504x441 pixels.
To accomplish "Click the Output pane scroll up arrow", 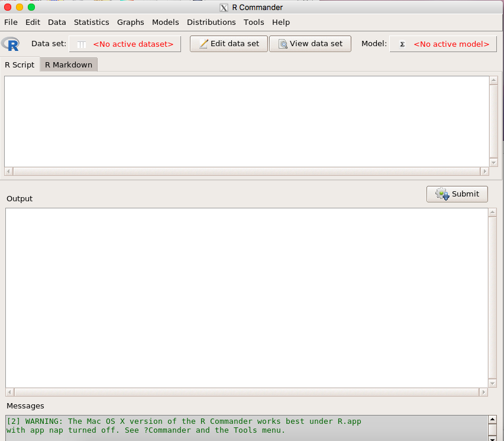I will pyautogui.click(x=492, y=213).
